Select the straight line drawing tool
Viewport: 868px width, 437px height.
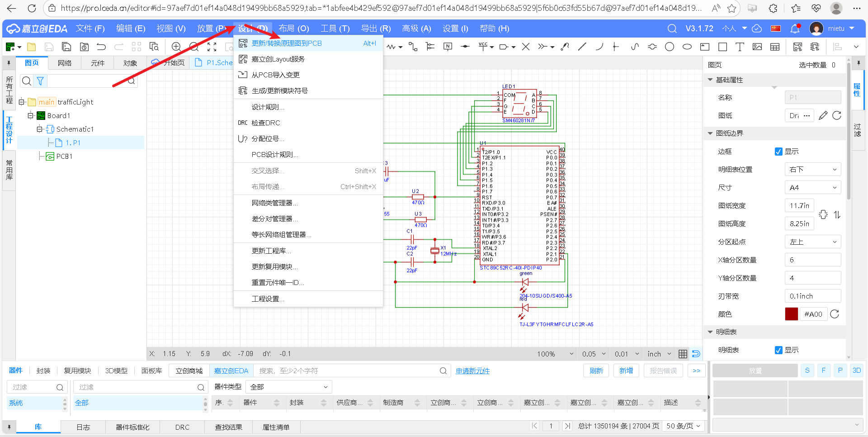click(582, 47)
